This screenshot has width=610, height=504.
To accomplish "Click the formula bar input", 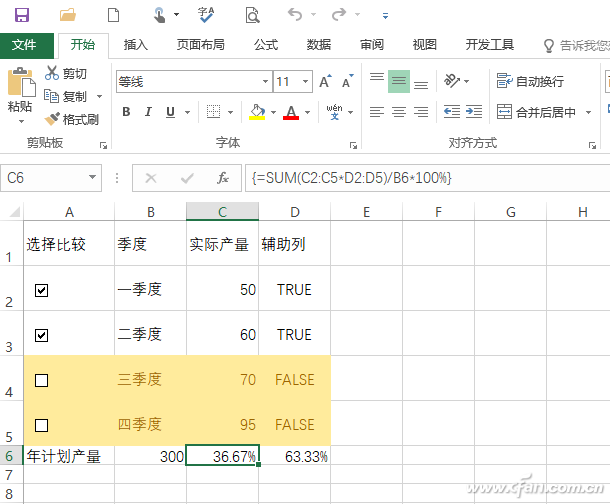I will [x=427, y=178].
